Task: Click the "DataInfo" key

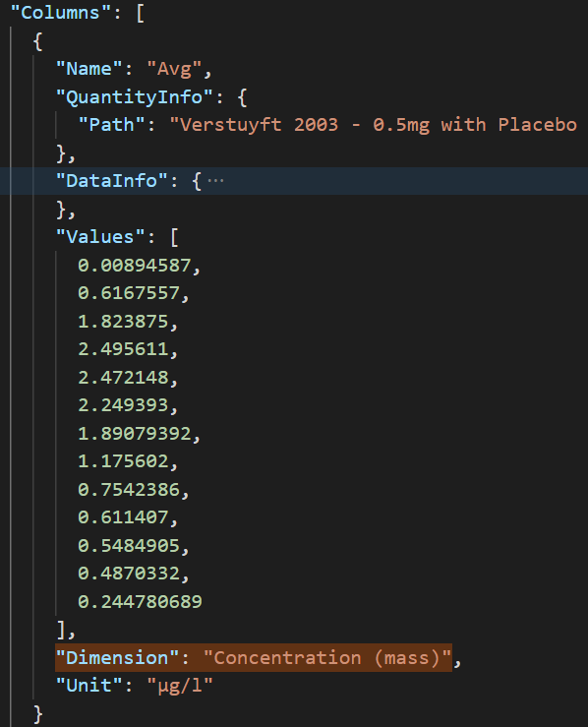Action: (112, 181)
